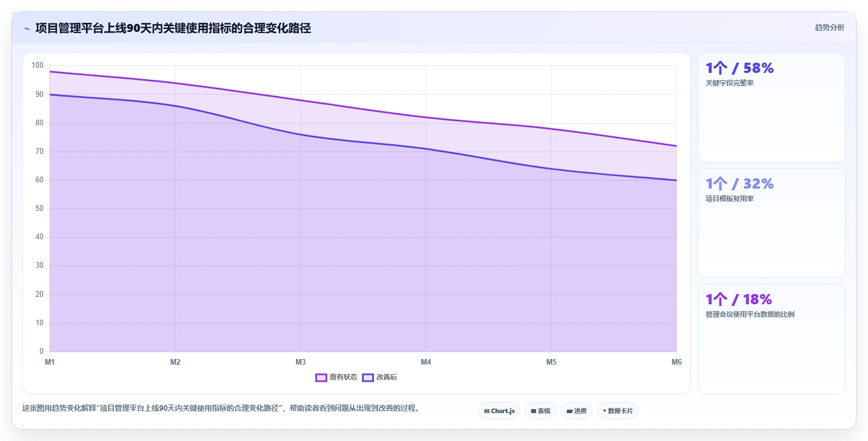Click the M3 axis label
This screenshot has width=868, height=441.
click(301, 362)
